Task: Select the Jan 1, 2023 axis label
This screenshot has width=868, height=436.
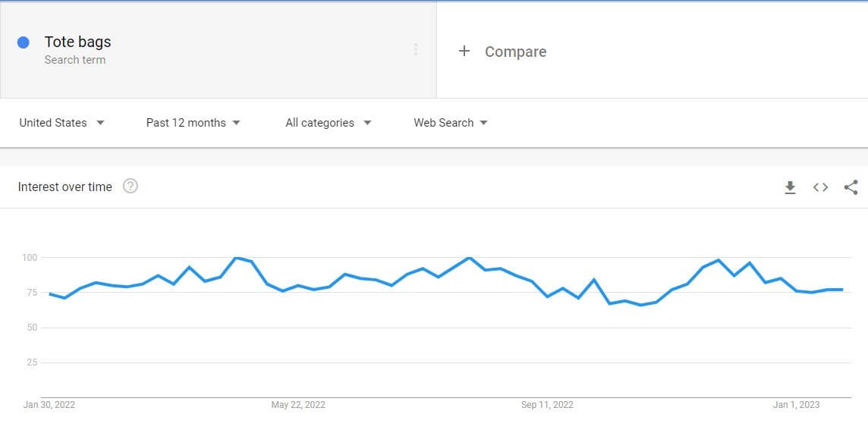Action: (796, 404)
